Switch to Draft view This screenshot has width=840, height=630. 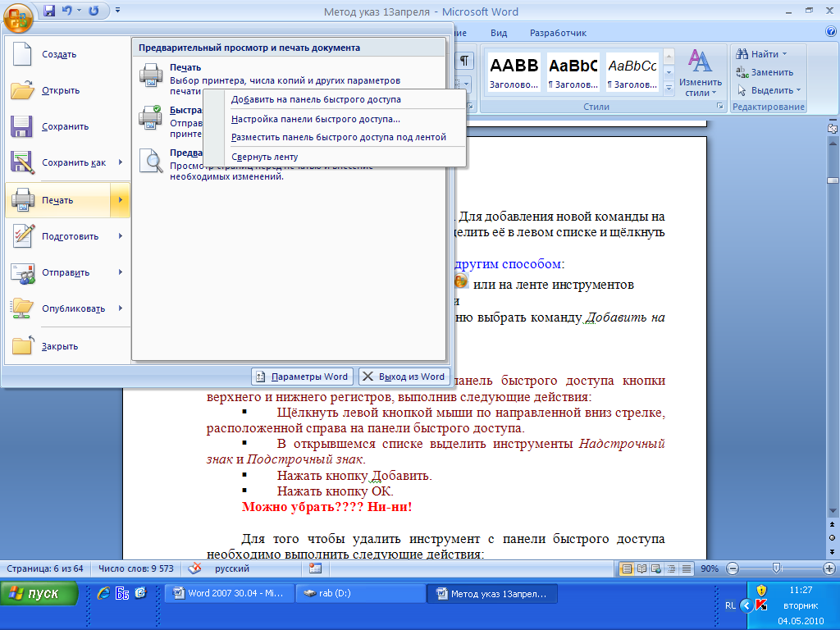pyautogui.click(x=687, y=569)
